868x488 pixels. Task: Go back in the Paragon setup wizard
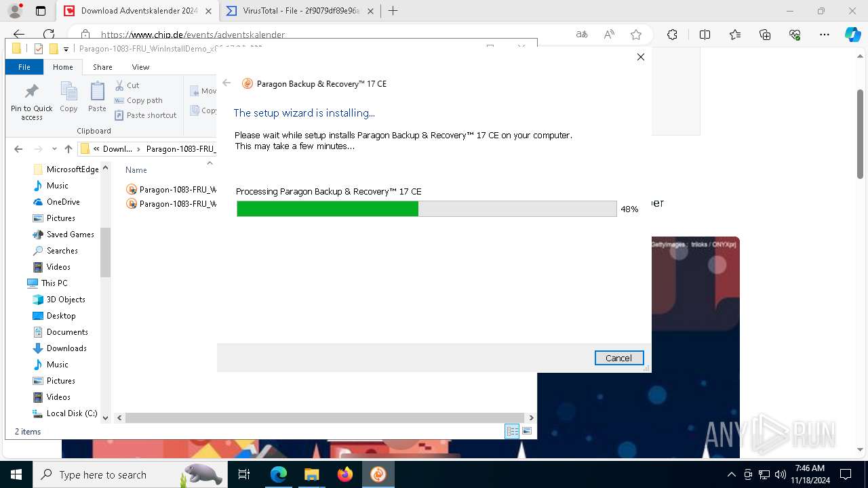coord(226,83)
